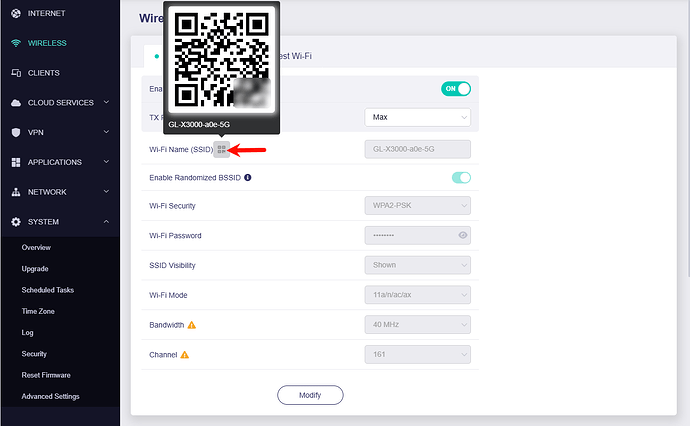Click the Clients devices icon in sidebar
The height and width of the screenshot is (426, 690).
tap(16, 73)
